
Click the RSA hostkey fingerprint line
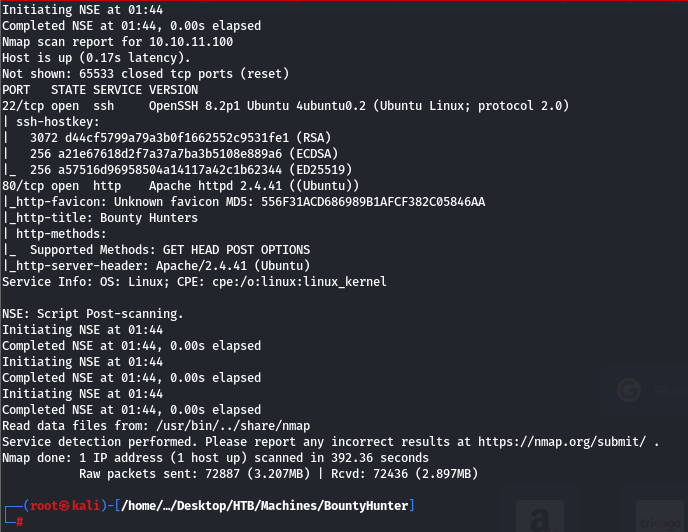click(180, 138)
